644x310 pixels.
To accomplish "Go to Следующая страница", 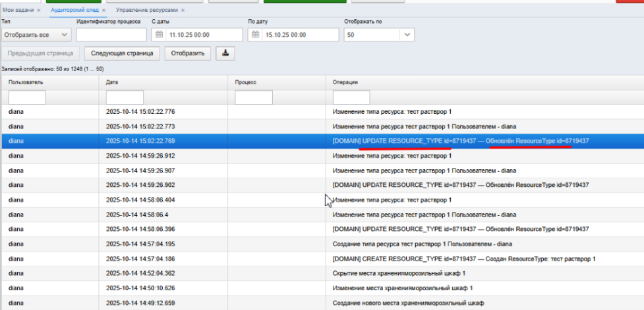I will (x=122, y=53).
